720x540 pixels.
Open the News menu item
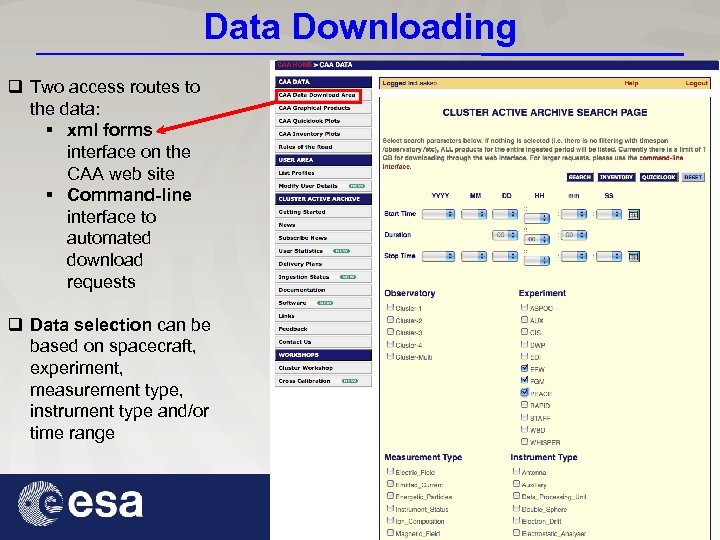pos(323,225)
